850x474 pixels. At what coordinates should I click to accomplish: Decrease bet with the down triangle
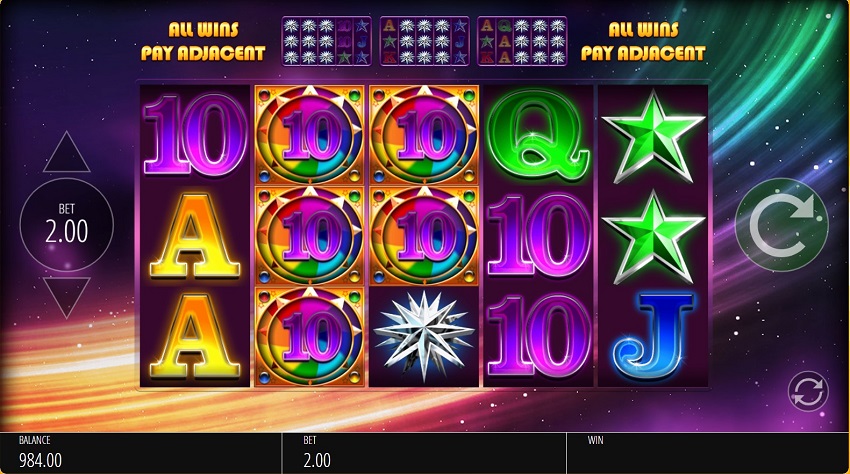[x=67, y=297]
